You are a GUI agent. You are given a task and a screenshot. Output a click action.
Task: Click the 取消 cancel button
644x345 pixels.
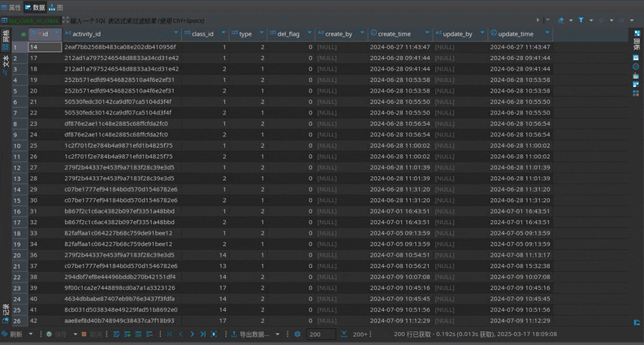[93, 334]
